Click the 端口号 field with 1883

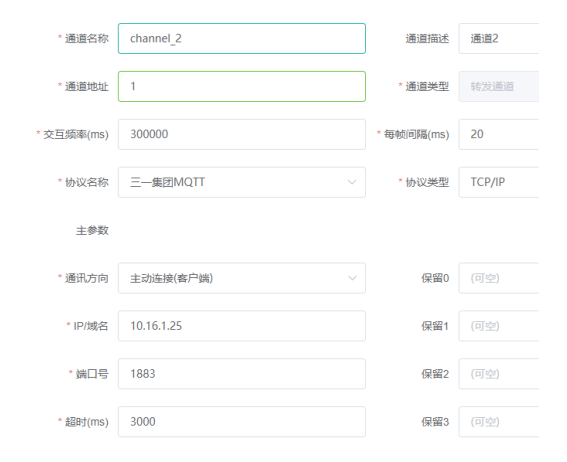(x=242, y=374)
